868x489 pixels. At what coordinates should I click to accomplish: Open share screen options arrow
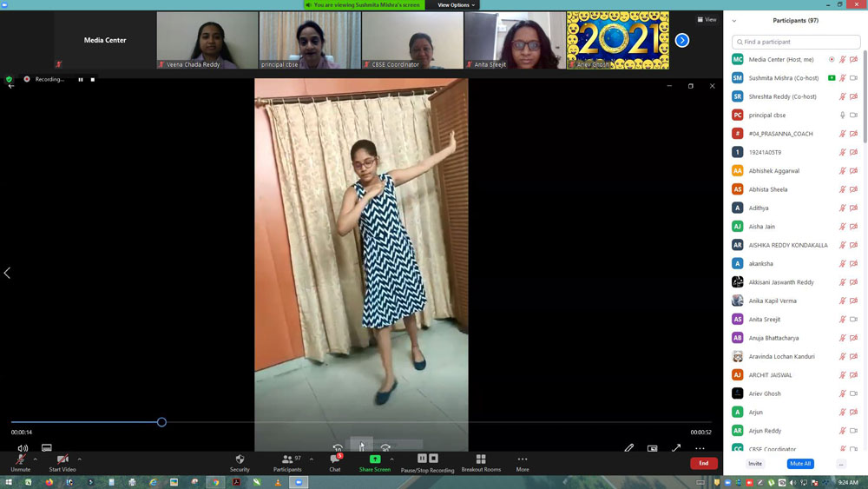pos(392,459)
